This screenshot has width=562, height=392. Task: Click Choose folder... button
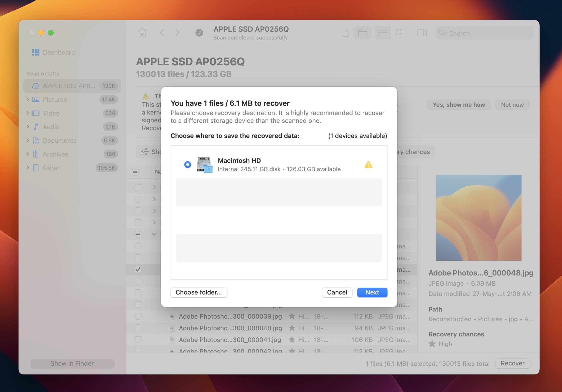click(x=199, y=292)
